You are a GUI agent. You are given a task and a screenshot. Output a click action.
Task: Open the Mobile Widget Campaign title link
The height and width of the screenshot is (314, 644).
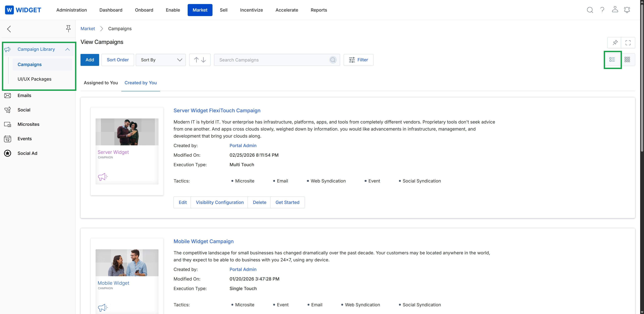pyautogui.click(x=203, y=241)
